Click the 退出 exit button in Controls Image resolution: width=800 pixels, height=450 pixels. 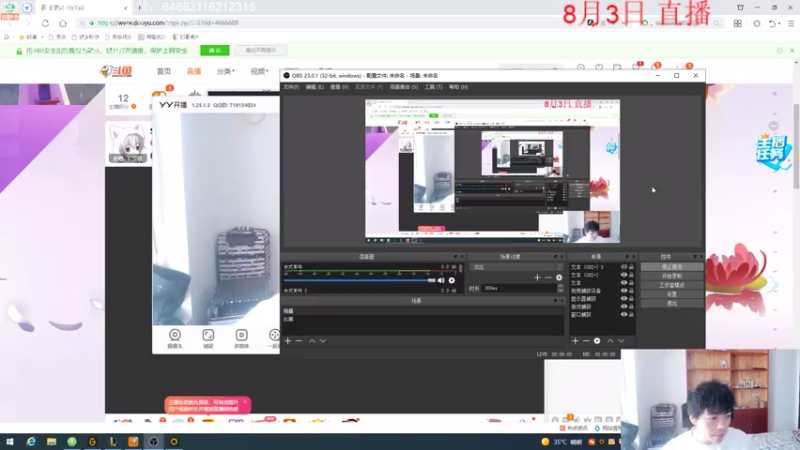(671, 304)
